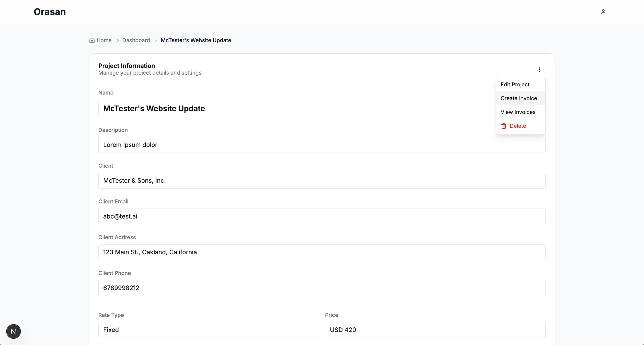Choose Create Invoice menu entry
The height and width of the screenshot is (345, 644).
[519, 98]
